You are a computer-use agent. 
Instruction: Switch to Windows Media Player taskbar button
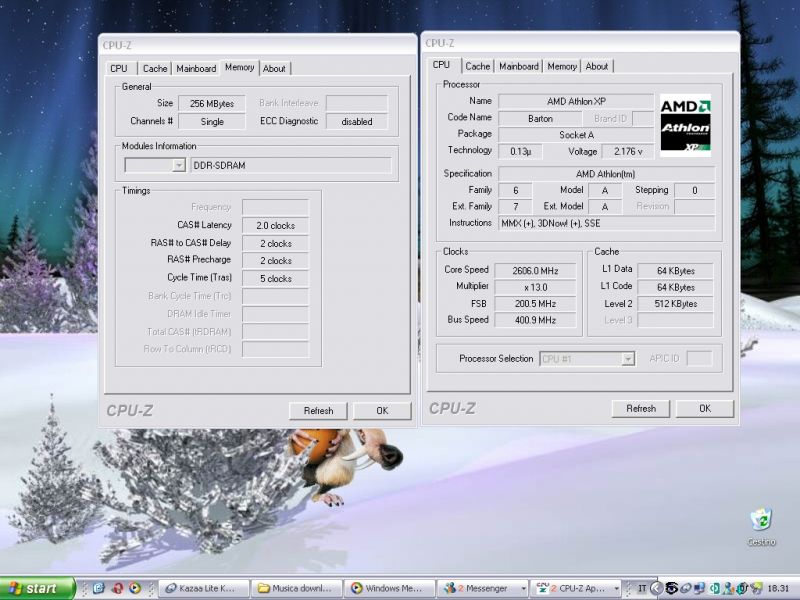click(389, 588)
